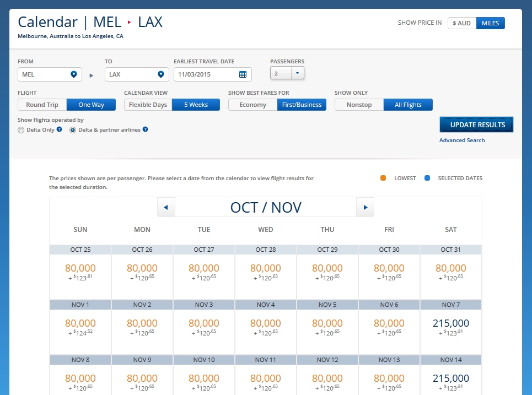Select Delta & partner airlines radio button
The width and height of the screenshot is (532, 395).
click(x=73, y=130)
